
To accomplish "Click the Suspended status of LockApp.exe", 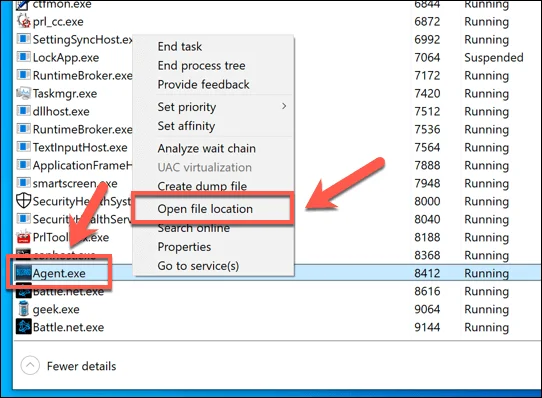I will coord(494,58).
